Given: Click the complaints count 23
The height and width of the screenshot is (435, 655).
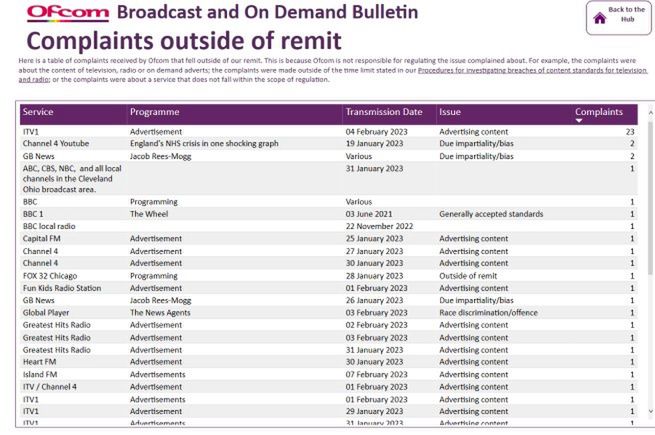Looking at the screenshot, I should (630, 132).
